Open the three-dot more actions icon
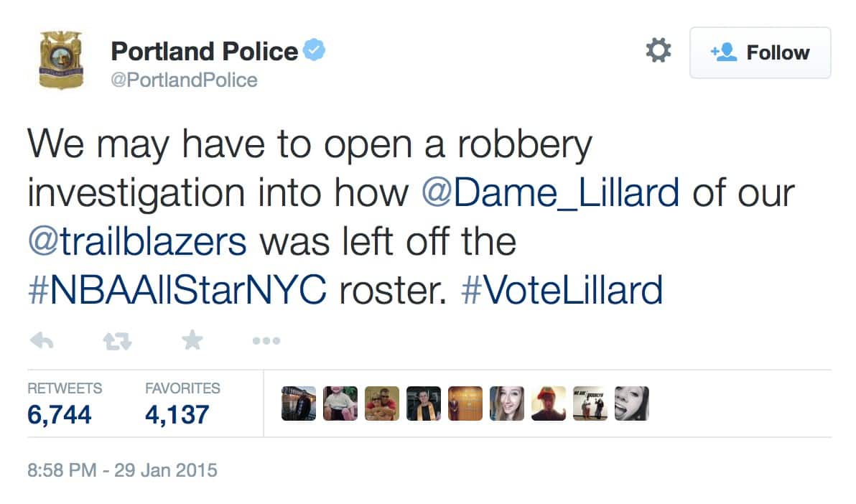Screen dimensions: 856x504 pyautogui.click(x=266, y=342)
